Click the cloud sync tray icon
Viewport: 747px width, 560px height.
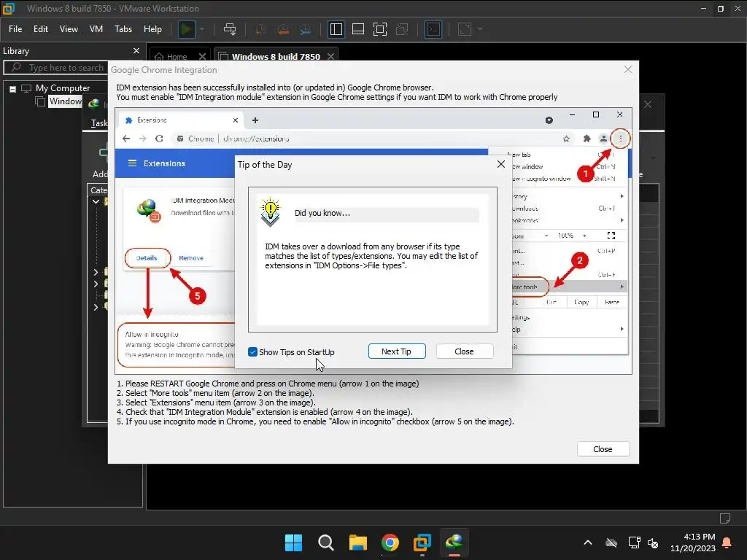[611, 542]
